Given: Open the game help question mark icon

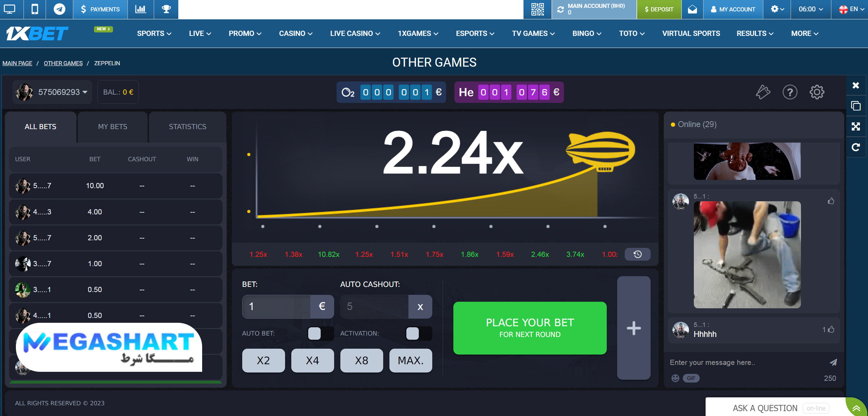Looking at the screenshot, I should click(x=790, y=92).
